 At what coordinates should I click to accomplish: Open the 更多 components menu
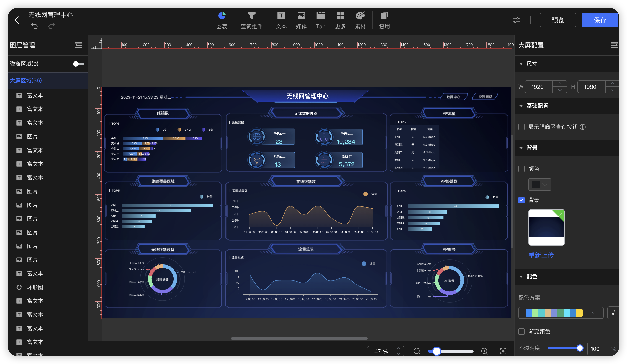[x=340, y=20]
